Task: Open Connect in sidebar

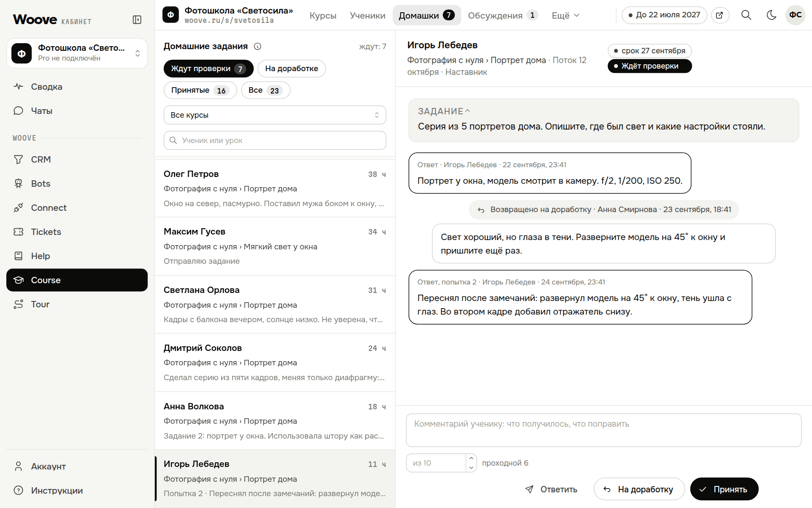Action: click(77, 208)
